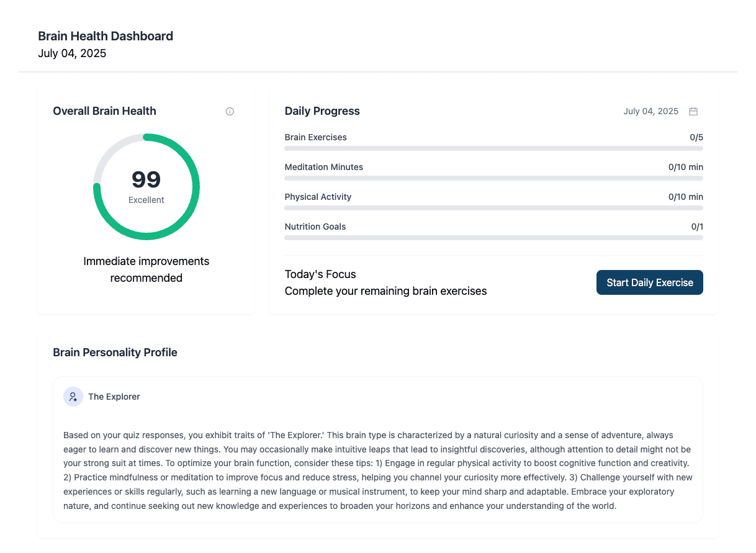This screenshot has width=756, height=553.
Task: Open the calendar icon in Daily Progress
Action: (x=693, y=112)
